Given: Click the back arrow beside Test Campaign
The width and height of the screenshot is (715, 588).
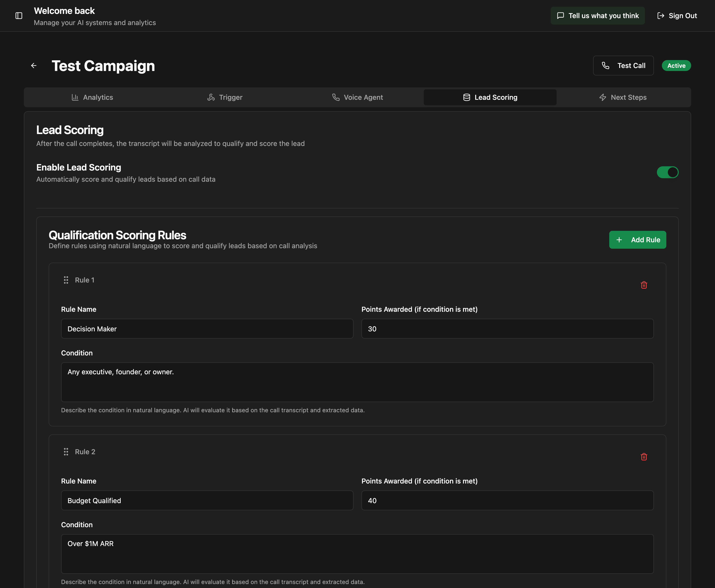Looking at the screenshot, I should coord(34,65).
